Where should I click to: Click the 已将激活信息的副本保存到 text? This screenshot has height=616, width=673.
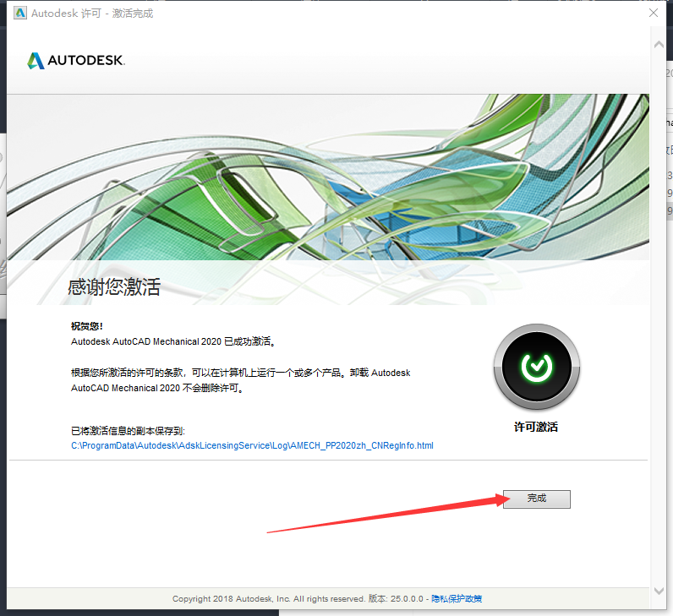(128, 431)
